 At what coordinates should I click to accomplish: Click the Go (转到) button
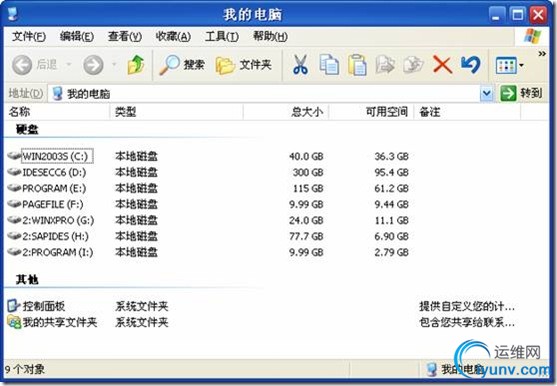pos(521,94)
